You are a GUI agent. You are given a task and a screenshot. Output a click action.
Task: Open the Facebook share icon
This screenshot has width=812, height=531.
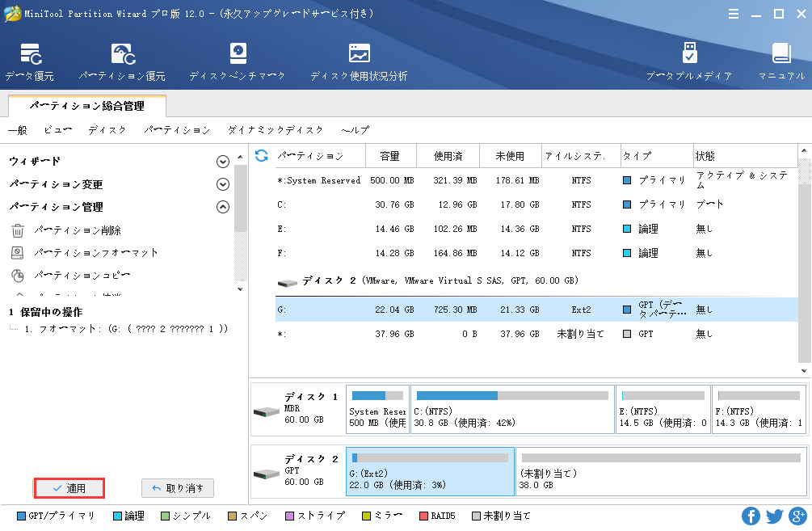pyautogui.click(x=751, y=516)
